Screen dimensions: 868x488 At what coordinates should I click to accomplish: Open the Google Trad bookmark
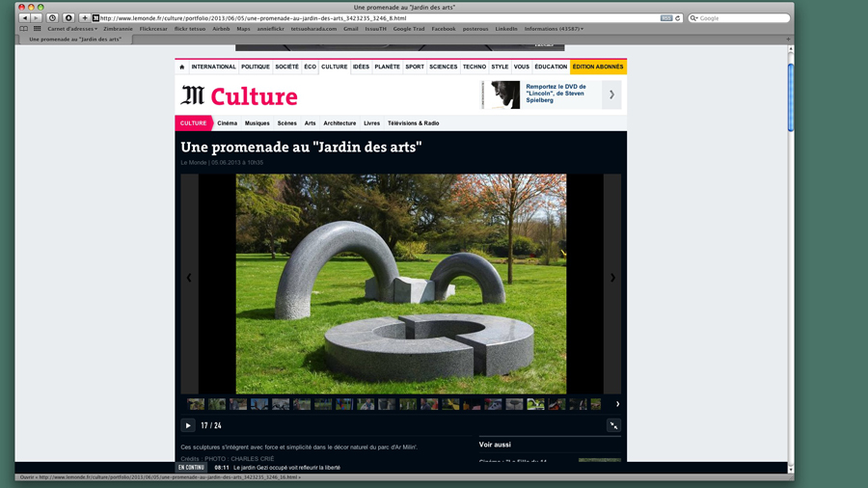(x=409, y=29)
